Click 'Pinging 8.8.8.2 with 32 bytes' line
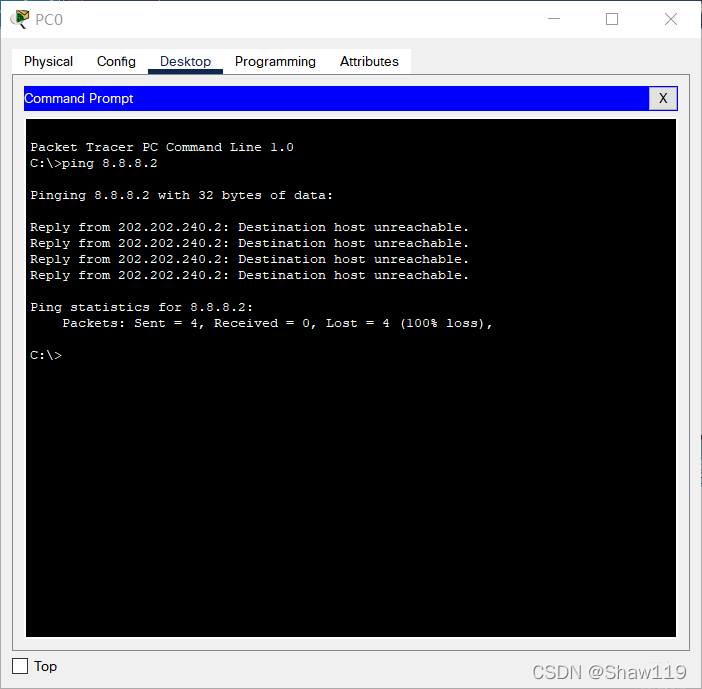The height and width of the screenshot is (689, 702). click(181, 196)
